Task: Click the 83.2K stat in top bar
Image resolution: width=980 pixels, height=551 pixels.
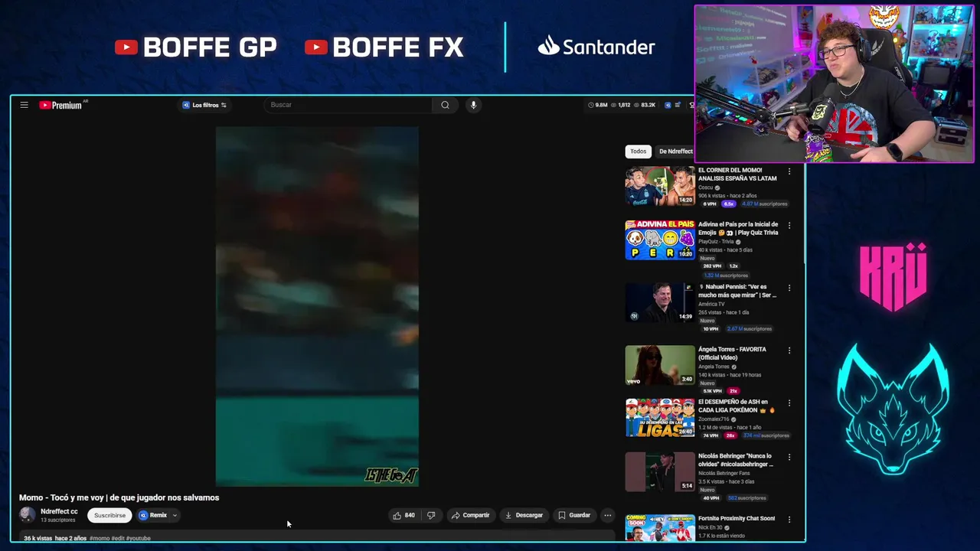Action: click(645, 105)
